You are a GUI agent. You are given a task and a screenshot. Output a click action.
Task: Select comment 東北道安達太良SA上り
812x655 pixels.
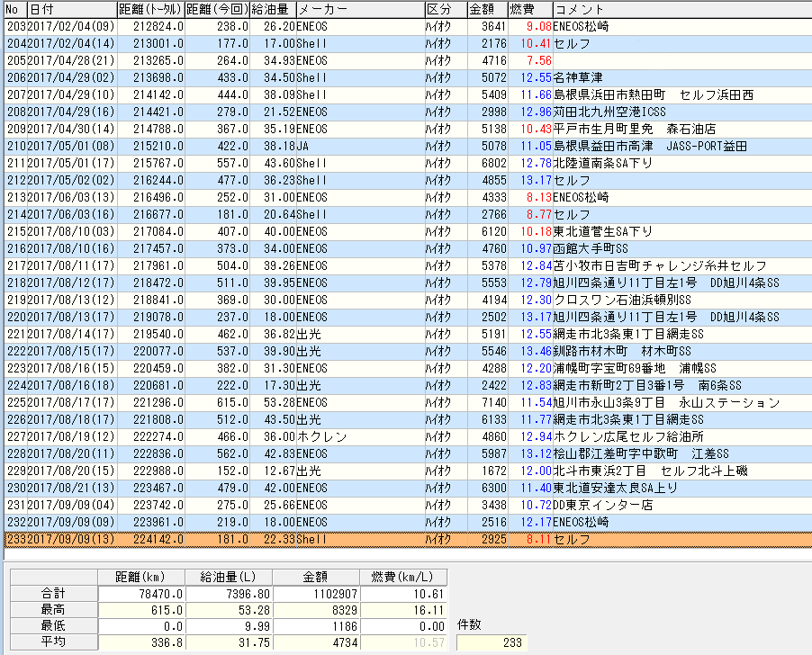615,488
